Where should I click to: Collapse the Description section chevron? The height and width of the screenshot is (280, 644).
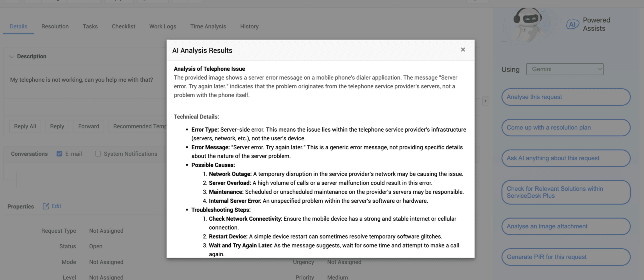coord(11,57)
